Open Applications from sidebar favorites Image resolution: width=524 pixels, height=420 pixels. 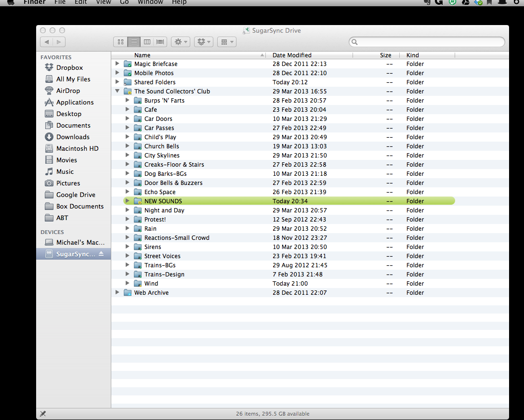pyautogui.click(x=75, y=102)
